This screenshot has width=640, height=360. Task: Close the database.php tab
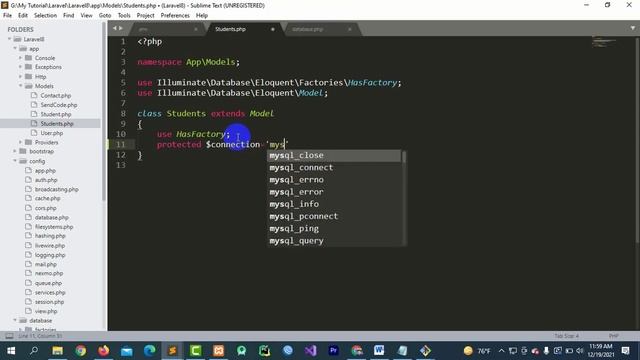click(350, 29)
